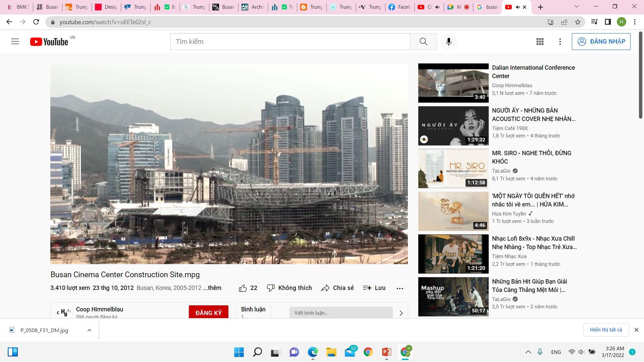
Task: Expand the description with ...thêm
Action: [x=212, y=288]
